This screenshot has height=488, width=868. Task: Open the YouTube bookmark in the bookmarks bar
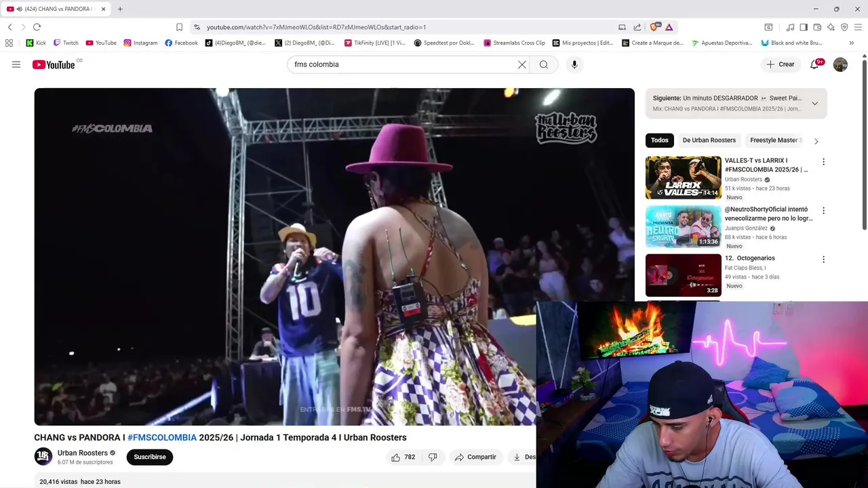tap(101, 43)
